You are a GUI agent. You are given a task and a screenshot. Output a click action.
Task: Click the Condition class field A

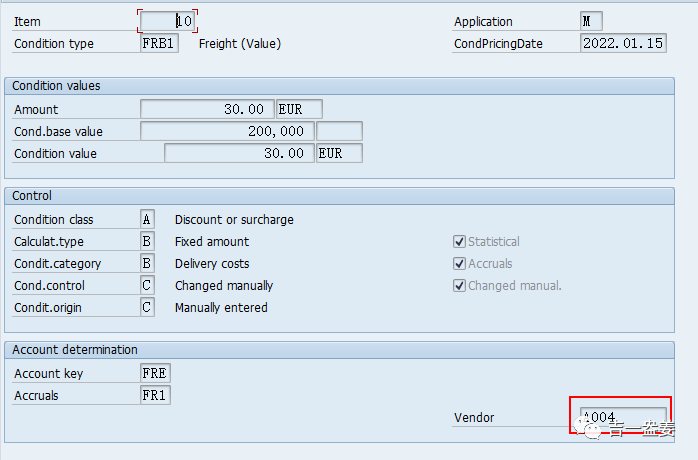[147, 219]
